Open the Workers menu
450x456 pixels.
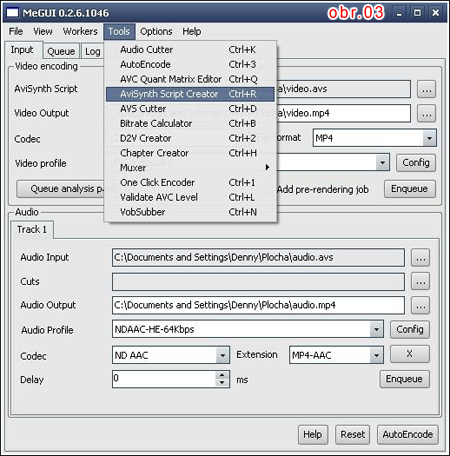[80, 32]
